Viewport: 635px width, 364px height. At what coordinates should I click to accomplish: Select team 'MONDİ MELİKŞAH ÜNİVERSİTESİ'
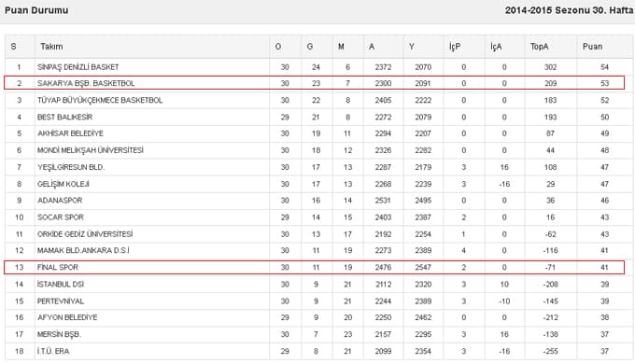[91, 150]
